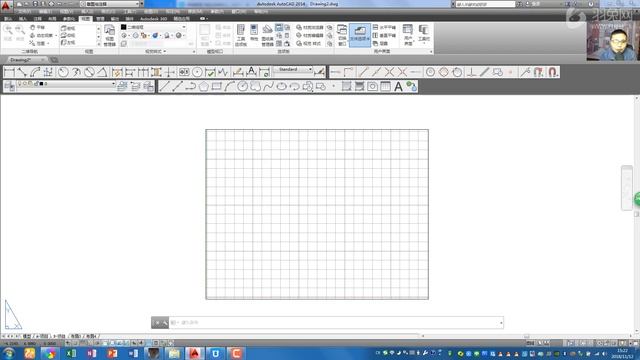Select the Tolerance tool in dimension toolbar
This screenshot has width=640, height=360.
click(x=184, y=73)
